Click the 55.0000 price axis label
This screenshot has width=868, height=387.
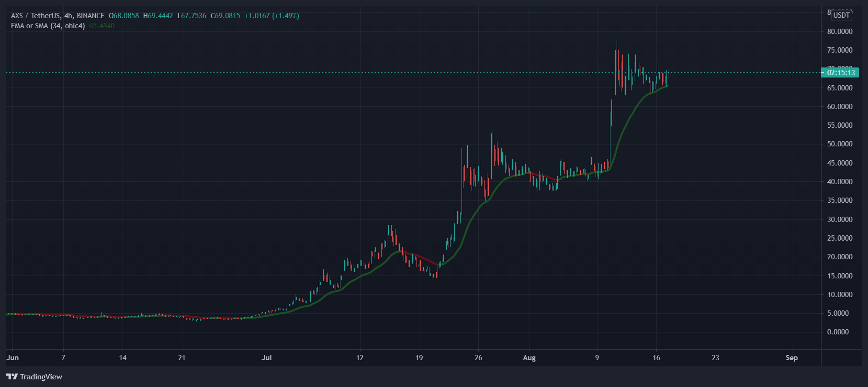[x=840, y=125]
